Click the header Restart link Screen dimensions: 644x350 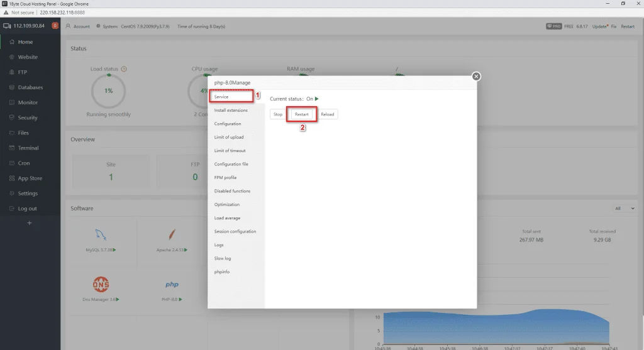(628, 26)
